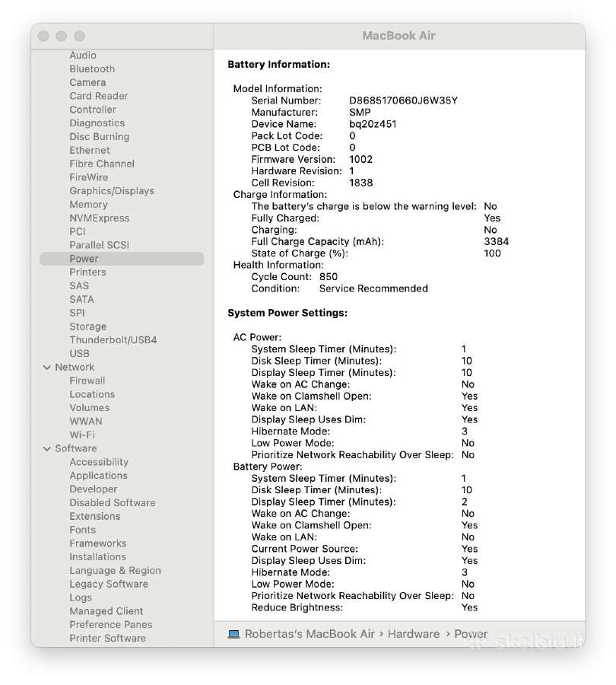Open Firewall under Network

pos(87,381)
